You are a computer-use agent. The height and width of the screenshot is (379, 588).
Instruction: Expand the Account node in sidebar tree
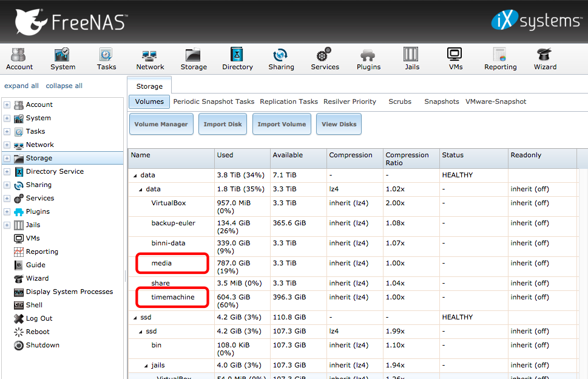coord(7,104)
